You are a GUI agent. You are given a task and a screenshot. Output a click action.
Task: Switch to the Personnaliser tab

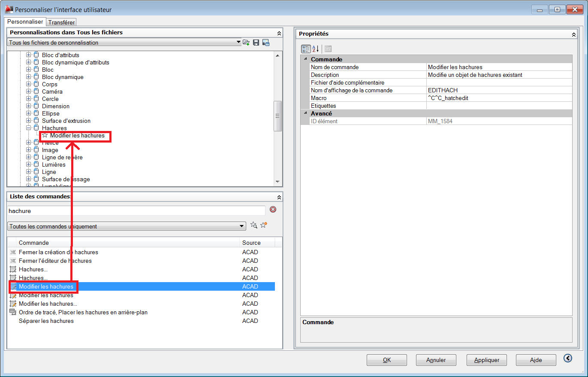click(25, 21)
